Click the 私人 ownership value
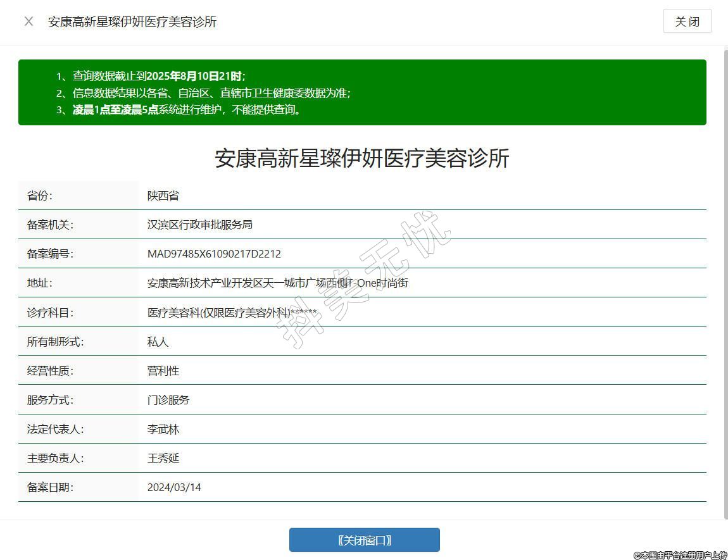This screenshot has width=728, height=560. point(158,342)
